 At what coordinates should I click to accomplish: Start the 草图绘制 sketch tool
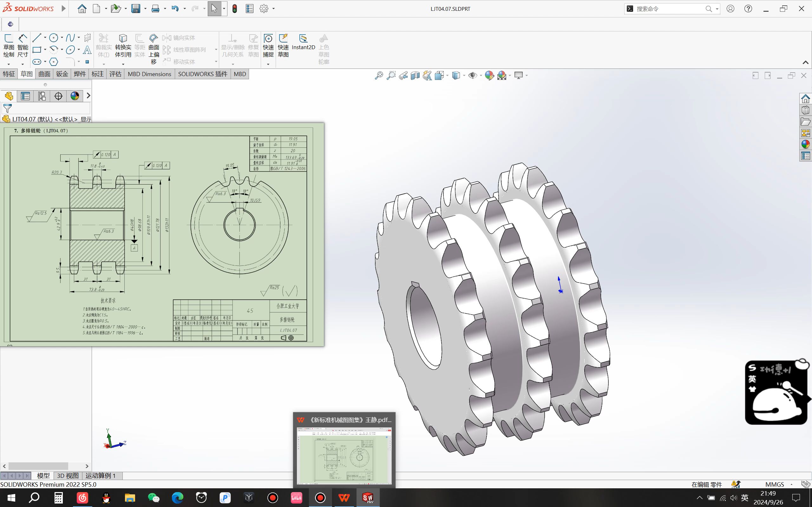(9, 46)
